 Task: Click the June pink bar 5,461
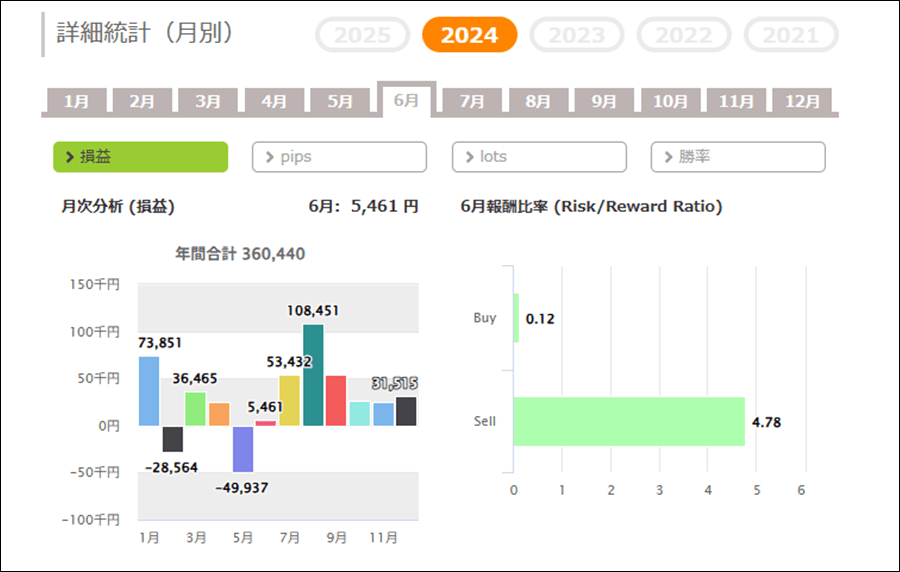pos(266,423)
